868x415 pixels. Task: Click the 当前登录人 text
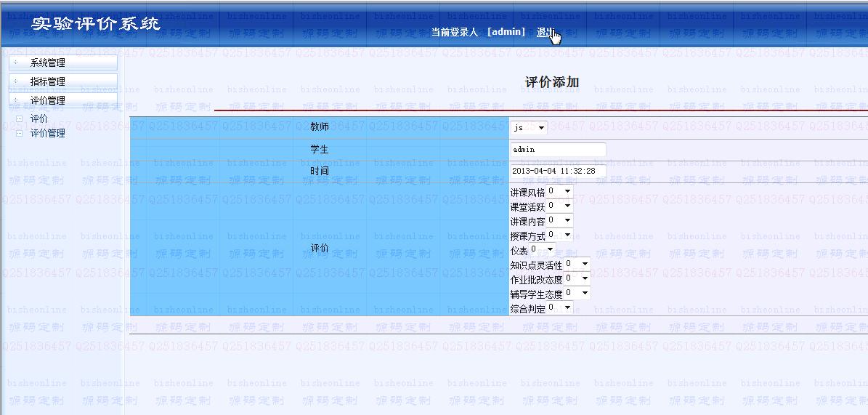tap(455, 32)
